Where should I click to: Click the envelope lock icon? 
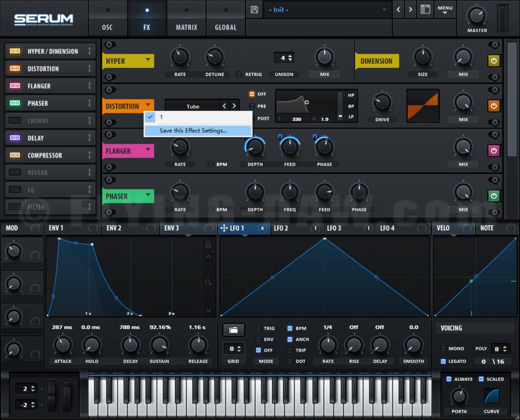click(208, 245)
